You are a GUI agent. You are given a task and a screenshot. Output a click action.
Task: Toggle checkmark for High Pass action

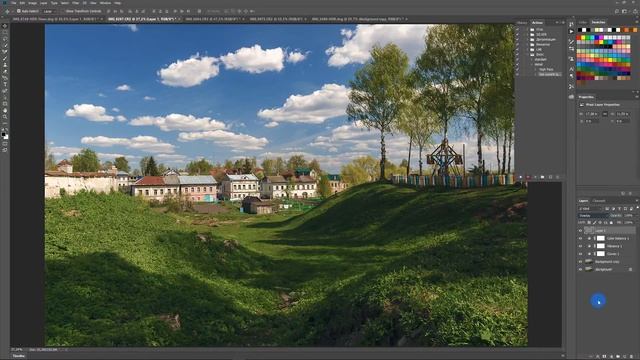[x=518, y=69]
